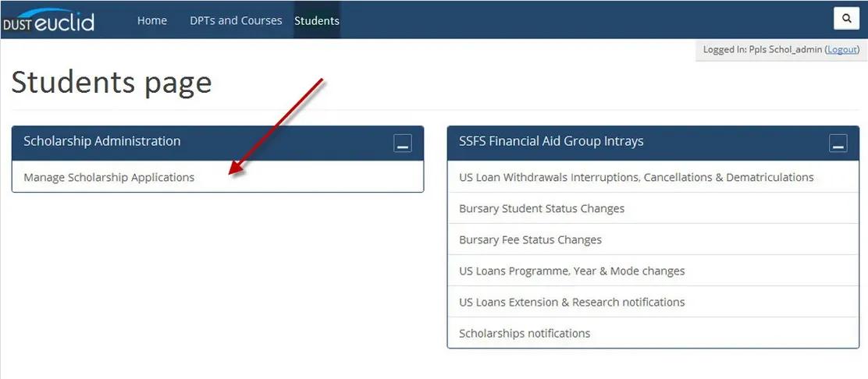This screenshot has height=379, width=868.
Task: Click the red arrow annotation
Action: pos(276,128)
